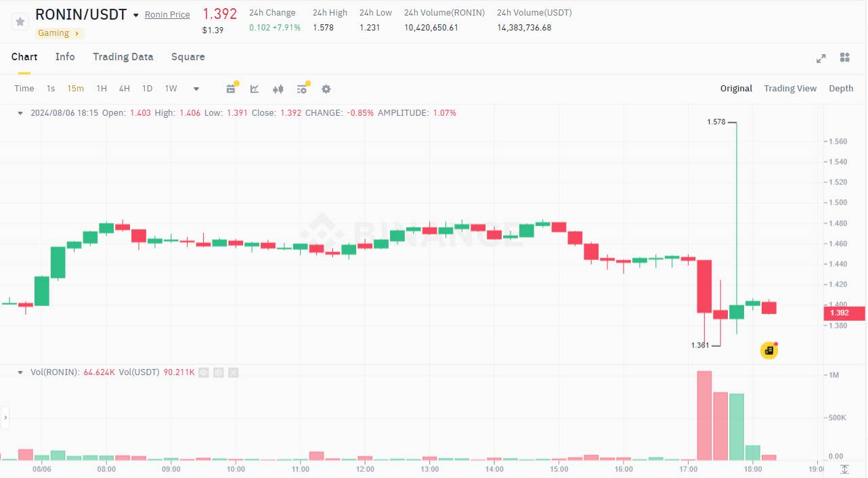Image resolution: width=868 pixels, height=478 pixels.
Task: Click the 1.500 price axis label
Action: [x=838, y=202]
